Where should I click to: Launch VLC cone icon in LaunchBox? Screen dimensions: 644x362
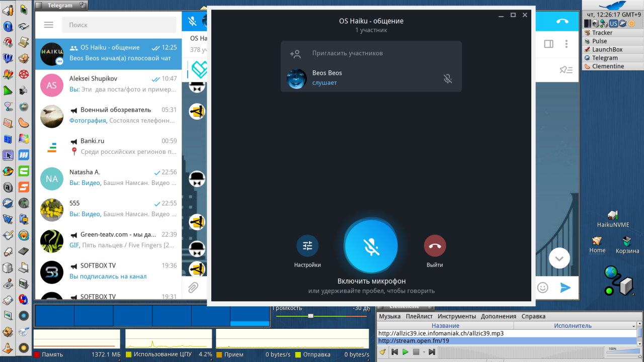coord(8,347)
